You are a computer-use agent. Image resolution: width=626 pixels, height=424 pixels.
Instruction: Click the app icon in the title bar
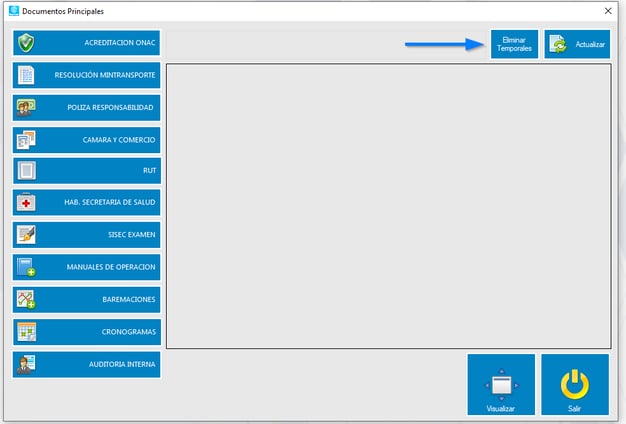click(11, 11)
